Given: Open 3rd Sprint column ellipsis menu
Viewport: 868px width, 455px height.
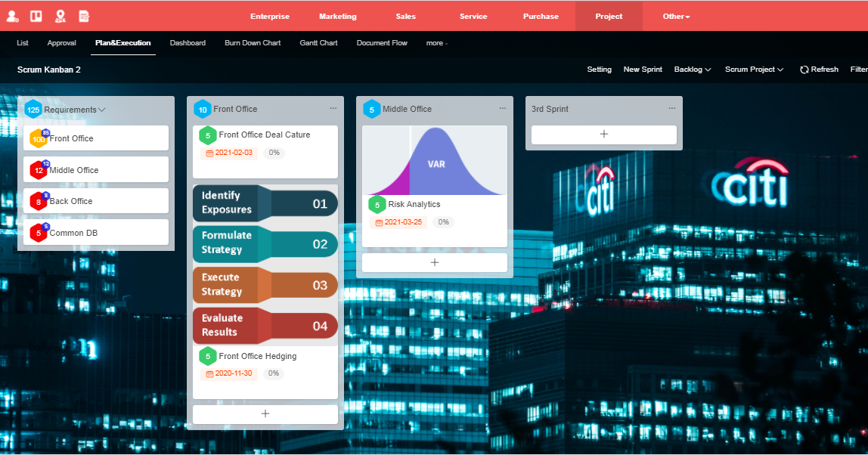Looking at the screenshot, I should click(x=671, y=109).
